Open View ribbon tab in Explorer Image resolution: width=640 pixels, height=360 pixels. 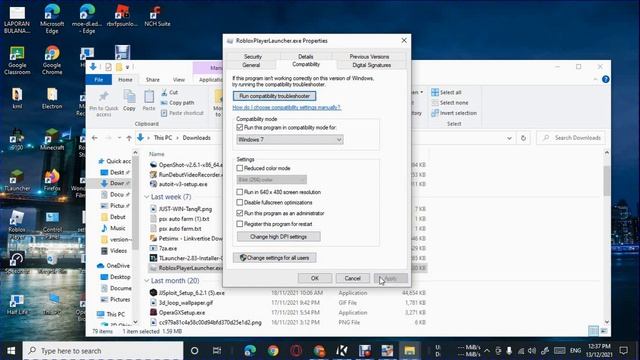coord(179,80)
